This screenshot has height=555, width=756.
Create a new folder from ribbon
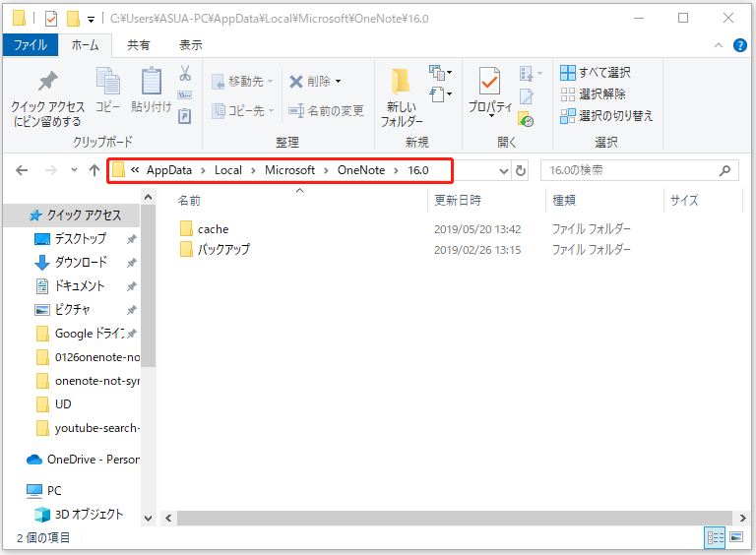(402, 98)
